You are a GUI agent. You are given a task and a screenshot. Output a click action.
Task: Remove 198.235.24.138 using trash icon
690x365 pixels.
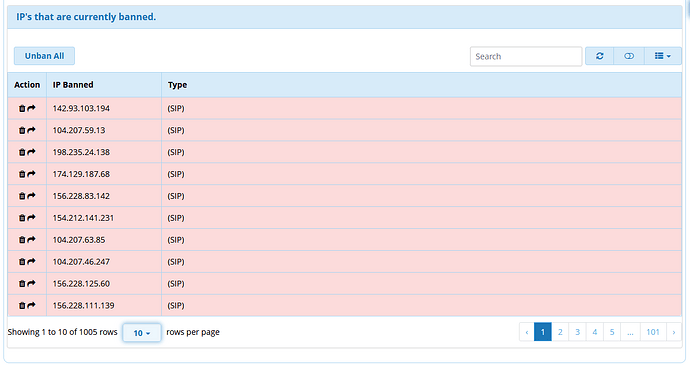22,152
